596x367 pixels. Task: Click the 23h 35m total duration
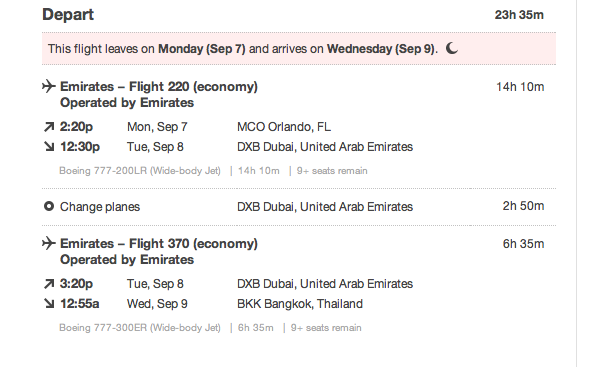519,15
